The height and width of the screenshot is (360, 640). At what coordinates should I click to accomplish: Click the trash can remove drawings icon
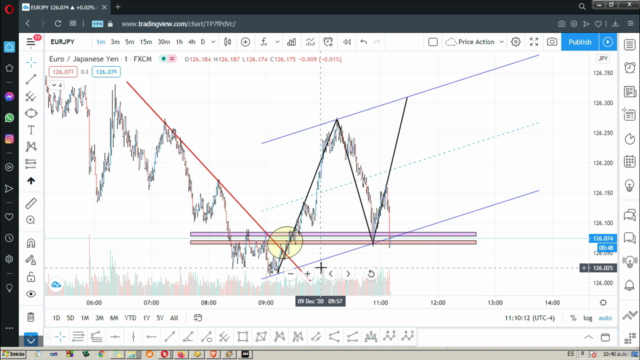click(x=31, y=317)
